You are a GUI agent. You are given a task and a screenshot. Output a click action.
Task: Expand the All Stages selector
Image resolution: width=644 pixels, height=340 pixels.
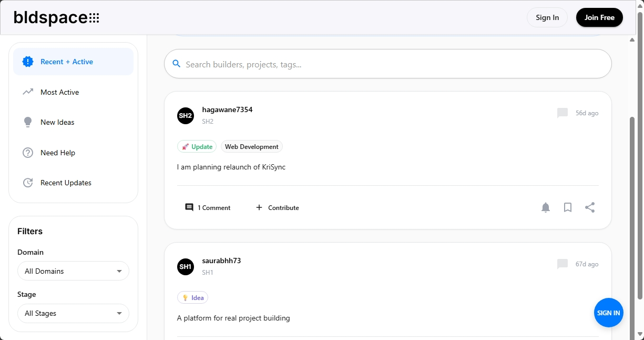pyautogui.click(x=73, y=313)
